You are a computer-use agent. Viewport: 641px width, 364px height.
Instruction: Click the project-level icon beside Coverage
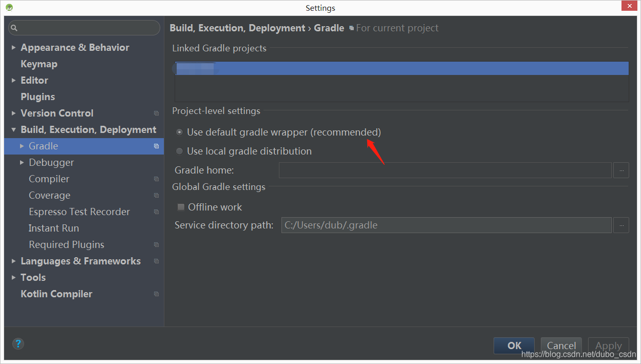(156, 196)
